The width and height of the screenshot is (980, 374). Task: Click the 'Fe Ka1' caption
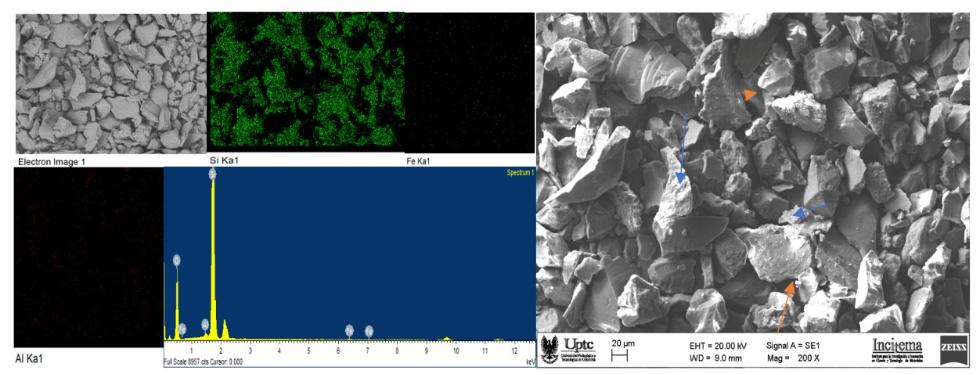[x=420, y=161]
